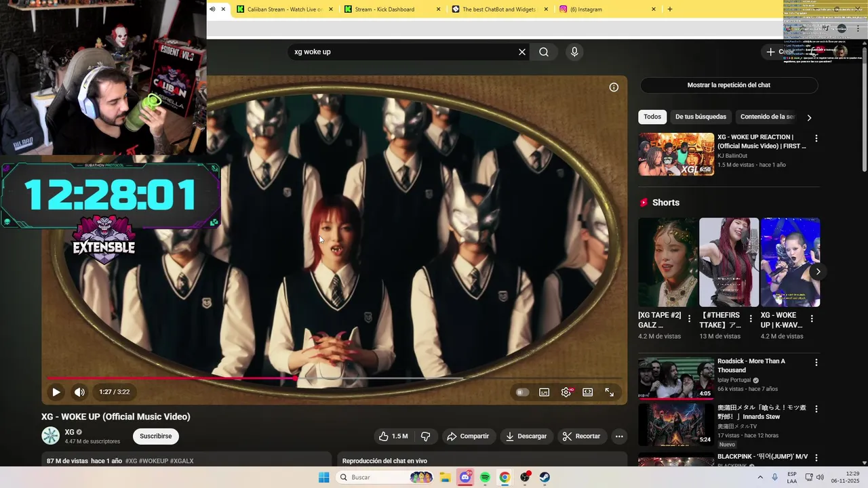Viewport: 868px width, 488px height.
Task: Open OBS Studio from the taskbar
Action: click(x=525, y=477)
